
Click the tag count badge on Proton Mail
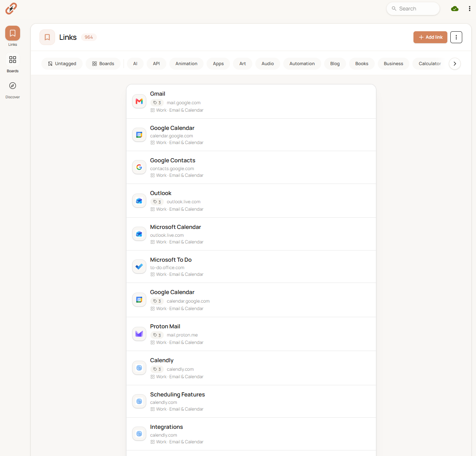[157, 335]
